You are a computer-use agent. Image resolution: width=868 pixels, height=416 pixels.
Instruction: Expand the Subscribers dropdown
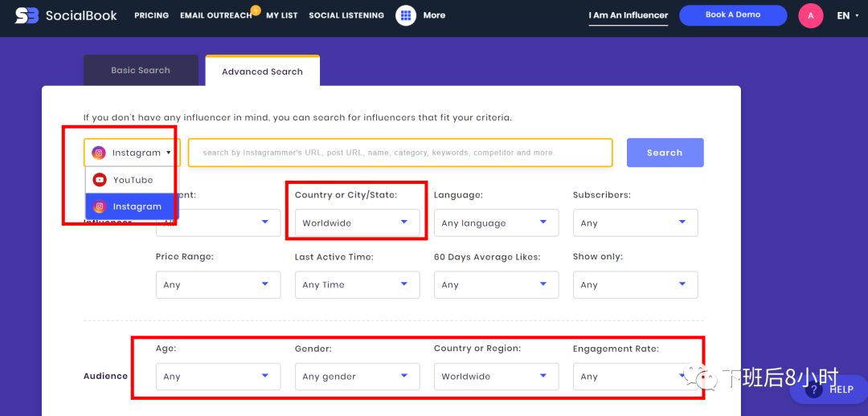(x=634, y=223)
